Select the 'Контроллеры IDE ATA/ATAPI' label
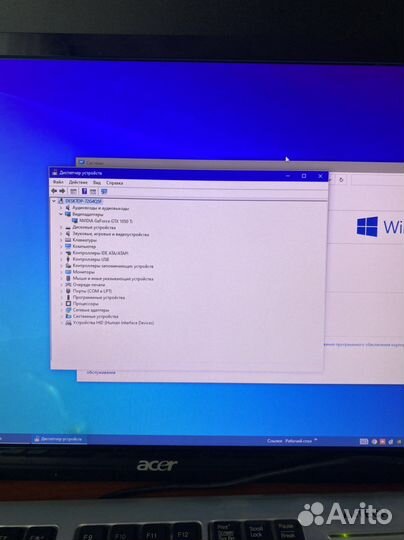Image resolution: width=404 pixels, height=540 pixels. (x=100, y=253)
